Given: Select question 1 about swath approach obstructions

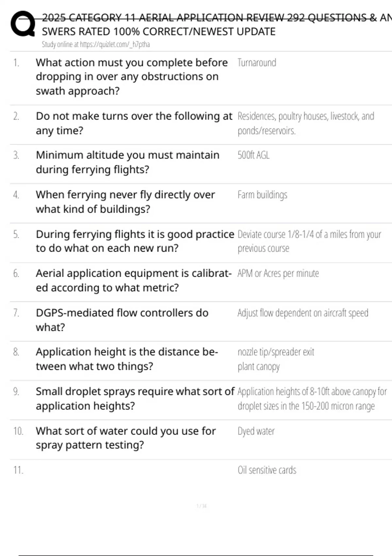Looking at the screenshot, I should (x=132, y=77).
